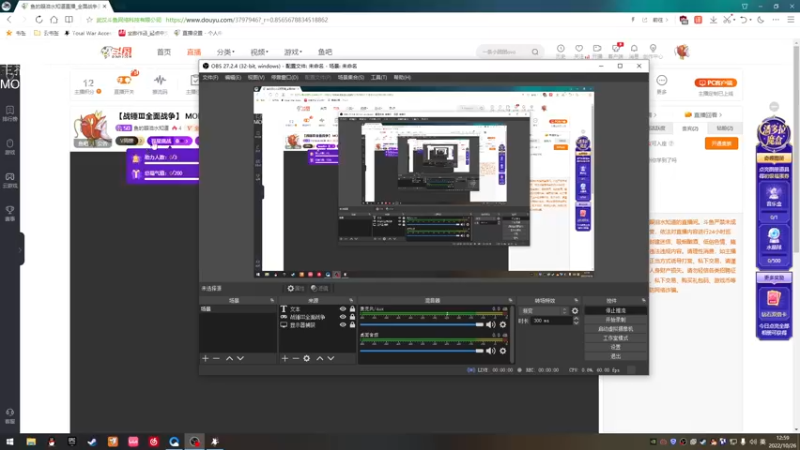Expand the 游戏 games dropdown on Douyu
The width and height of the screenshot is (800, 450).
293,52
